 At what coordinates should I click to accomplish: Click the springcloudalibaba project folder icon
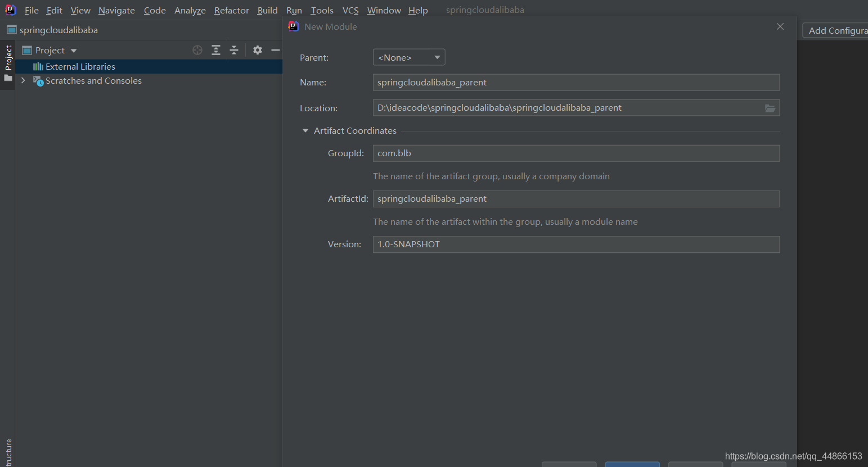(x=11, y=30)
